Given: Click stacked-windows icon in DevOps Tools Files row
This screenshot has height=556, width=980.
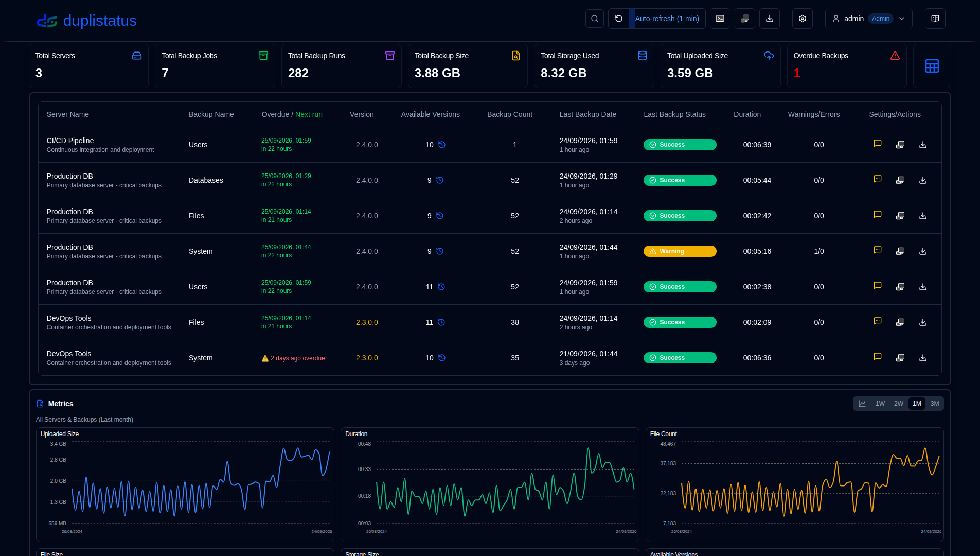Looking at the screenshot, I should (900, 322).
